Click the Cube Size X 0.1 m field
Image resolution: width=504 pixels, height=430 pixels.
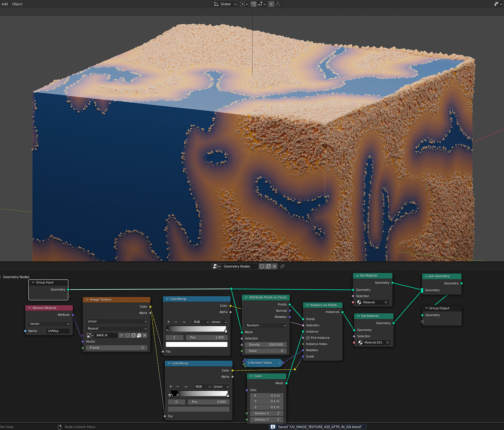tap(267, 396)
